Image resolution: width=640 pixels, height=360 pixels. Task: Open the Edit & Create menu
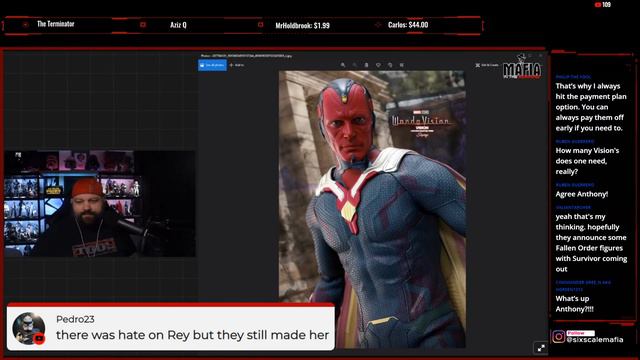tap(487, 65)
